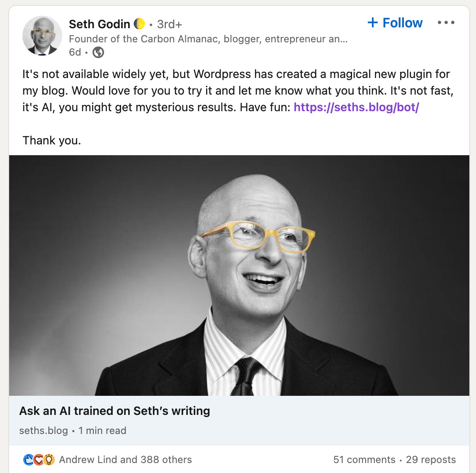
Task: Click the Seth Godin author name
Action: [99, 24]
